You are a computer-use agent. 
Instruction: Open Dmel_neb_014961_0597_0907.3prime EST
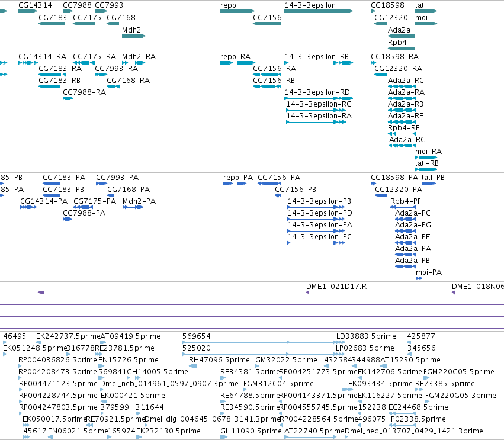click(102, 390)
